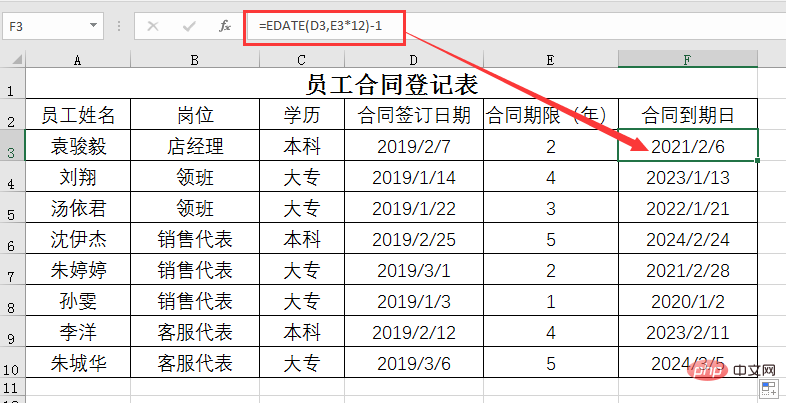Open the Name Box dropdown arrow
This screenshot has height=403, width=786.
pyautogui.click(x=93, y=26)
